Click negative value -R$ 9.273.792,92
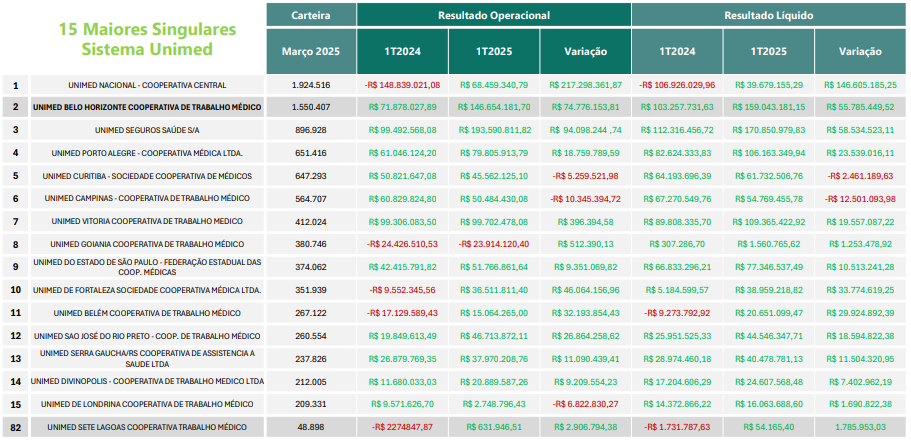Screen dimensions: 911x447 [x=677, y=313]
